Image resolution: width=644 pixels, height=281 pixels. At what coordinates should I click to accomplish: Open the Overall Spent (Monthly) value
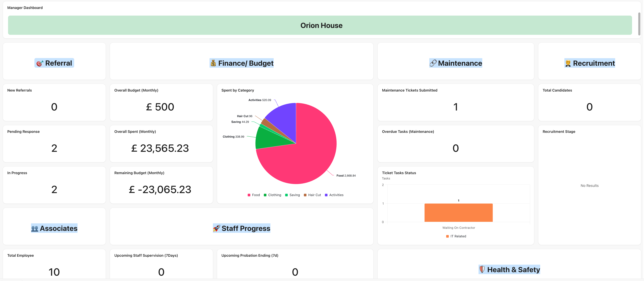(160, 148)
